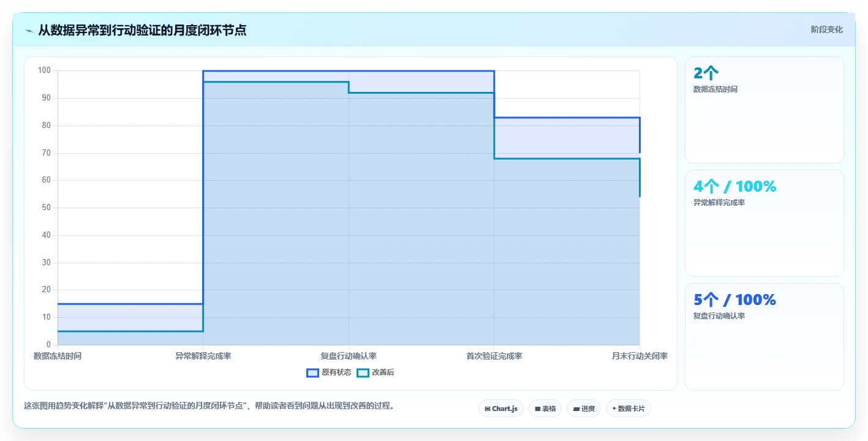Toggle the 改善后 legend swatch
Viewport: 868px width, 441px height.
tap(363, 372)
